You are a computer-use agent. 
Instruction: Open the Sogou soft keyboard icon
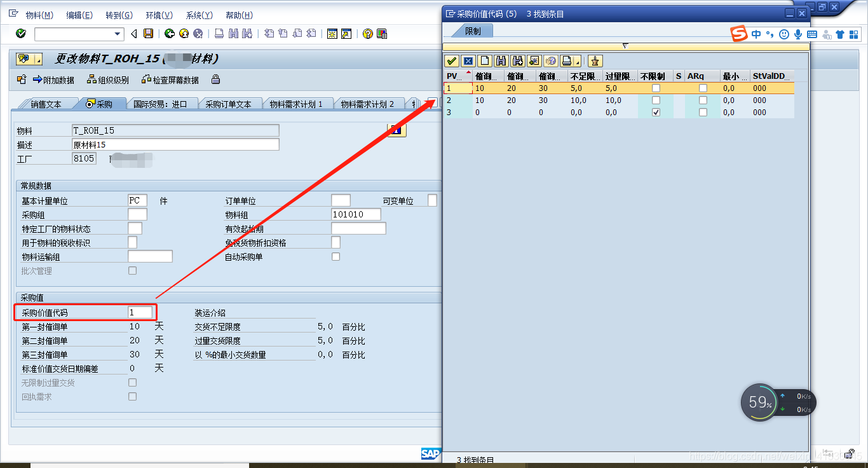pyautogui.click(x=812, y=34)
